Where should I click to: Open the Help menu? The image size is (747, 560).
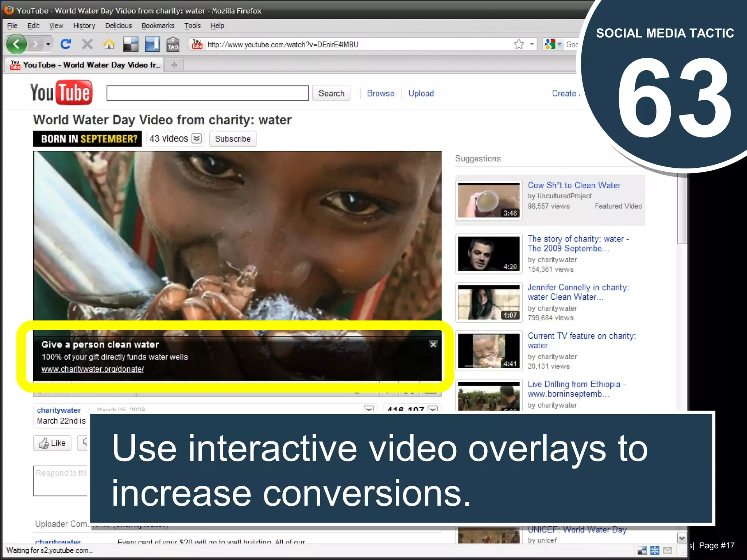click(x=217, y=26)
